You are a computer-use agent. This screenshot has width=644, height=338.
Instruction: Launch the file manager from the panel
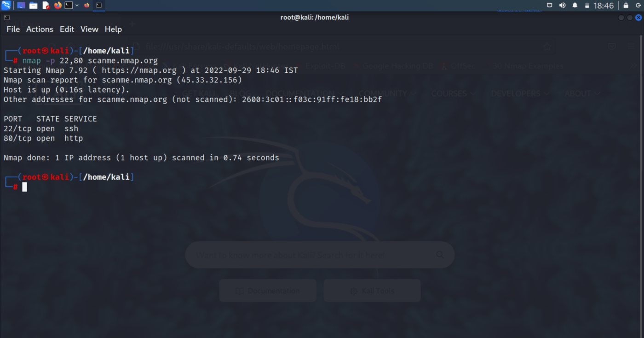pos(34,6)
